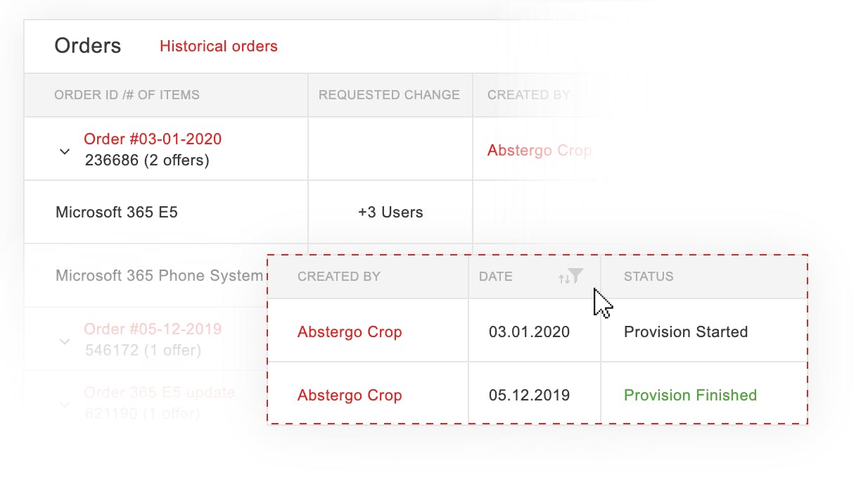Screen dimensions: 868x480
Task: Click the Requested Change column header
Action: pyautogui.click(x=389, y=95)
